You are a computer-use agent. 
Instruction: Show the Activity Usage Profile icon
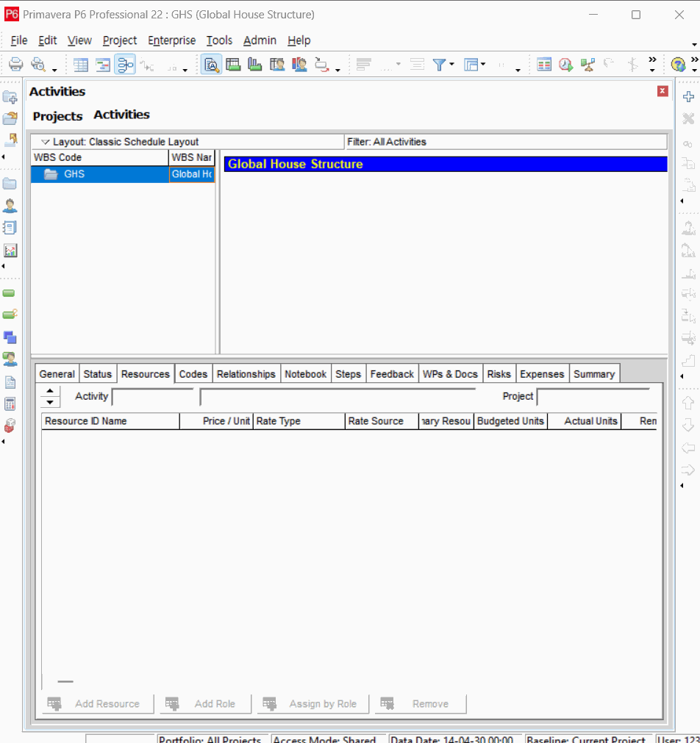[254, 64]
